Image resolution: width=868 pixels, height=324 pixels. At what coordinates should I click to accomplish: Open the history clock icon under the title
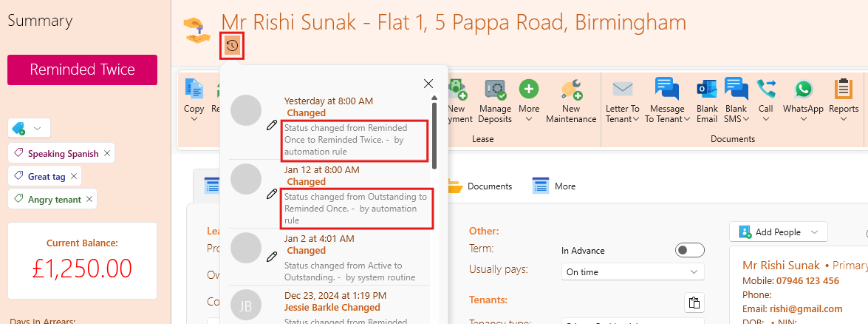click(233, 46)
